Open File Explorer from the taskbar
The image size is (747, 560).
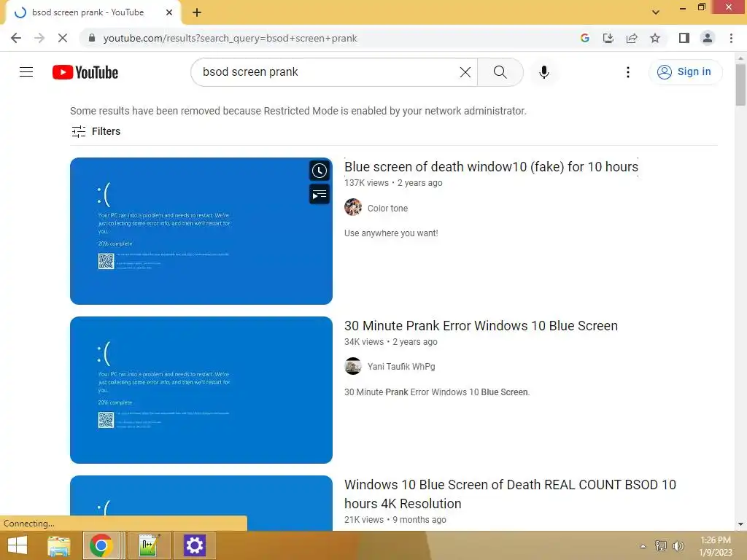point(59,545)
